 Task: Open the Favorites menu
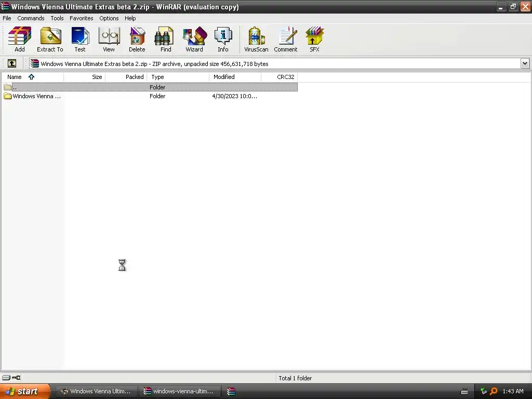[82, 18]
